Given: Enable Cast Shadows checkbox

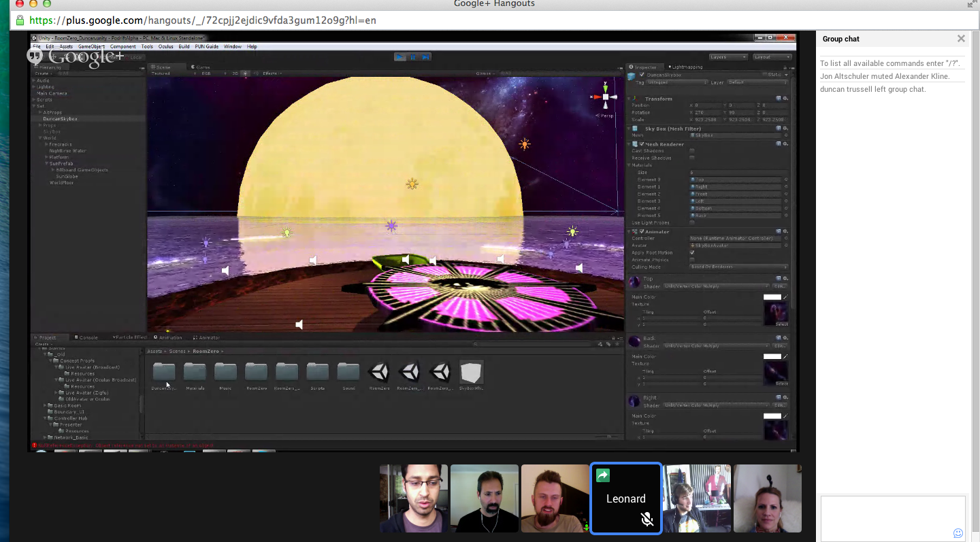Looking at the screenshot, I should coord(692,150).
